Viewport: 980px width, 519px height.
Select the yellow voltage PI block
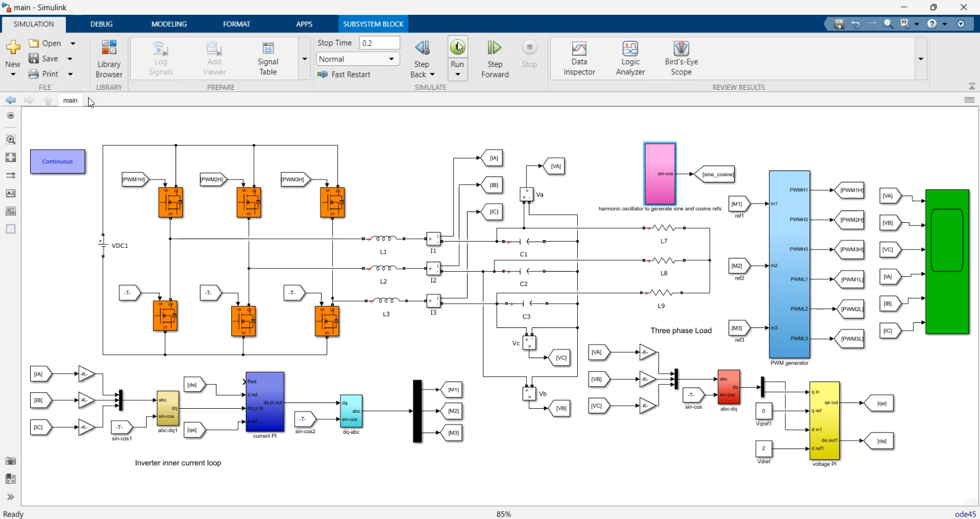pos(824,420)
